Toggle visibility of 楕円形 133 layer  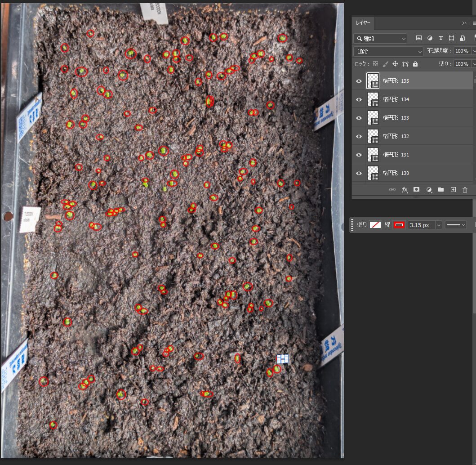coord(359,118)
